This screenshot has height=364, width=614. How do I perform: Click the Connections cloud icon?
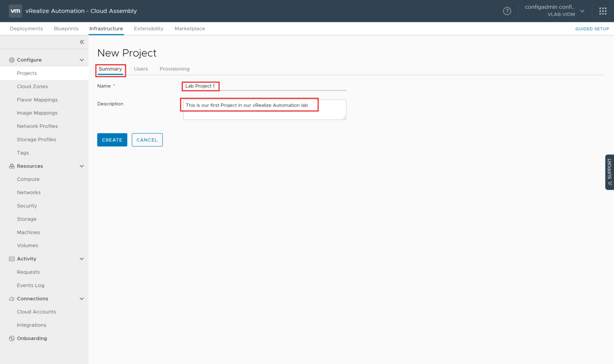click(12, 299)
